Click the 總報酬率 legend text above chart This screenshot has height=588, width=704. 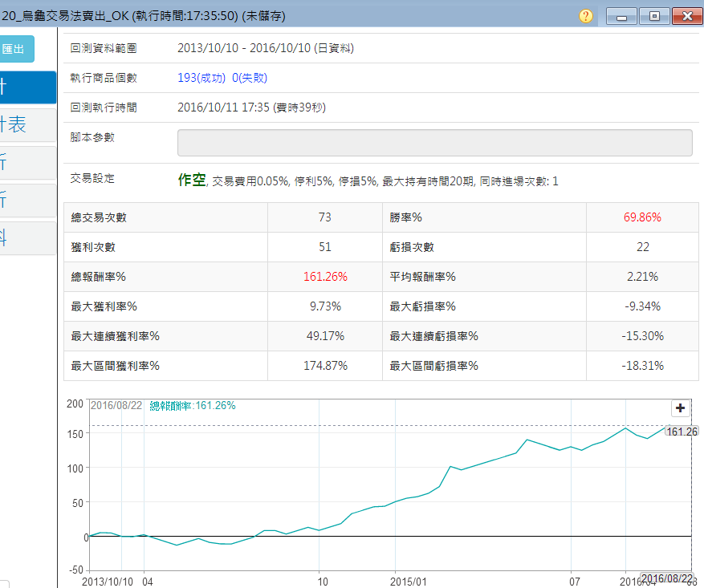193,406
